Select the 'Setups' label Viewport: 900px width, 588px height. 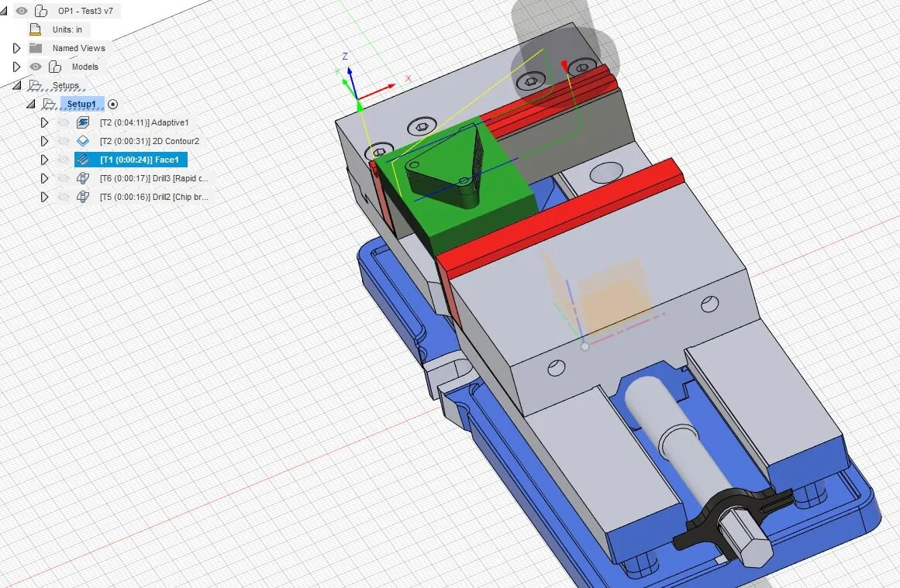coord(65,85)
